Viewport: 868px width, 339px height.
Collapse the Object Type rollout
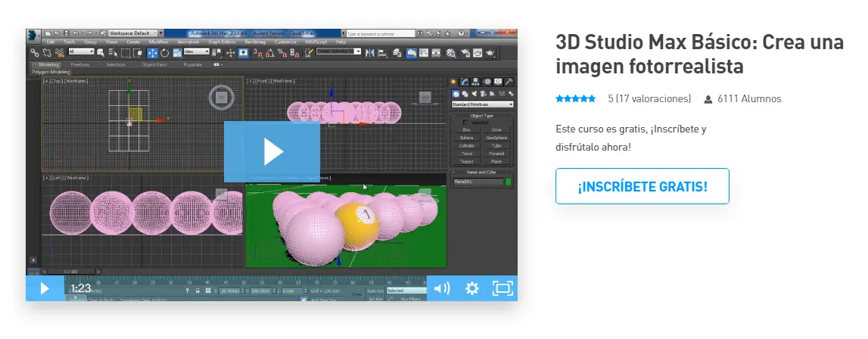pyautogui.click(x=481, y=116)
